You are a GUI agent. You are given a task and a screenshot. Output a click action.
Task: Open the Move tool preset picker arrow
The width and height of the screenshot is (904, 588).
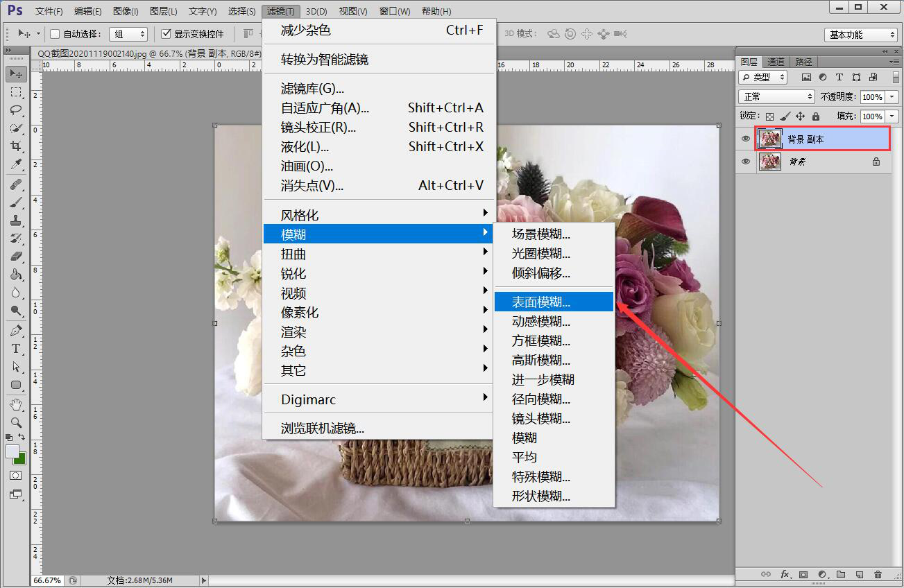(x=38, y=34)
